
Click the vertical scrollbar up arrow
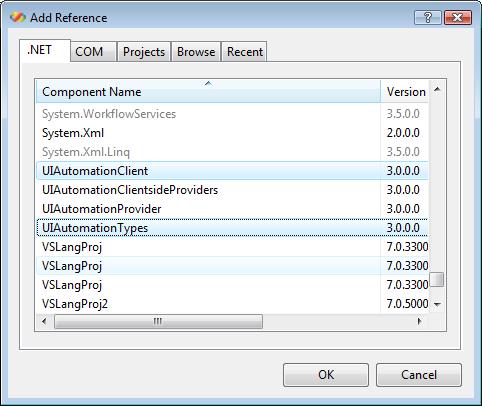click(437, 89)
